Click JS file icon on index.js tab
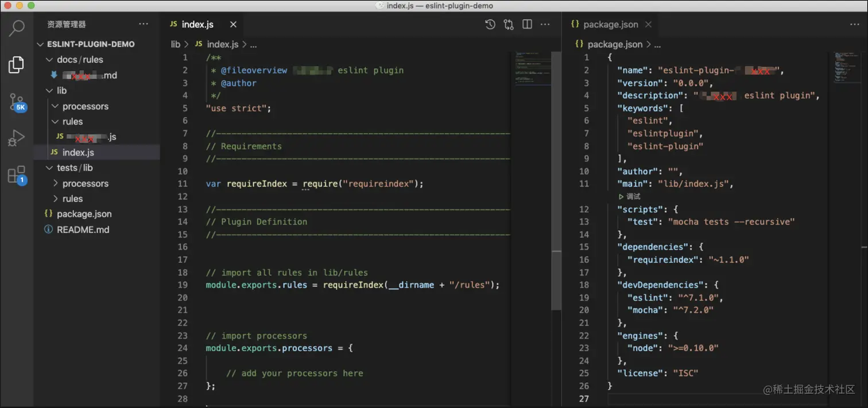The image size is (868, 408). point(173,24)
